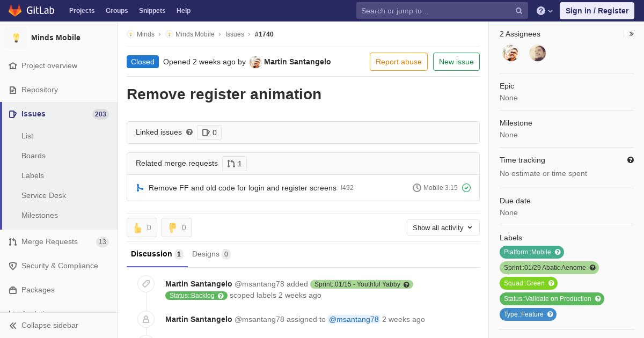
Task: Click the pipeline passed check icon
Action: point(466,188)
